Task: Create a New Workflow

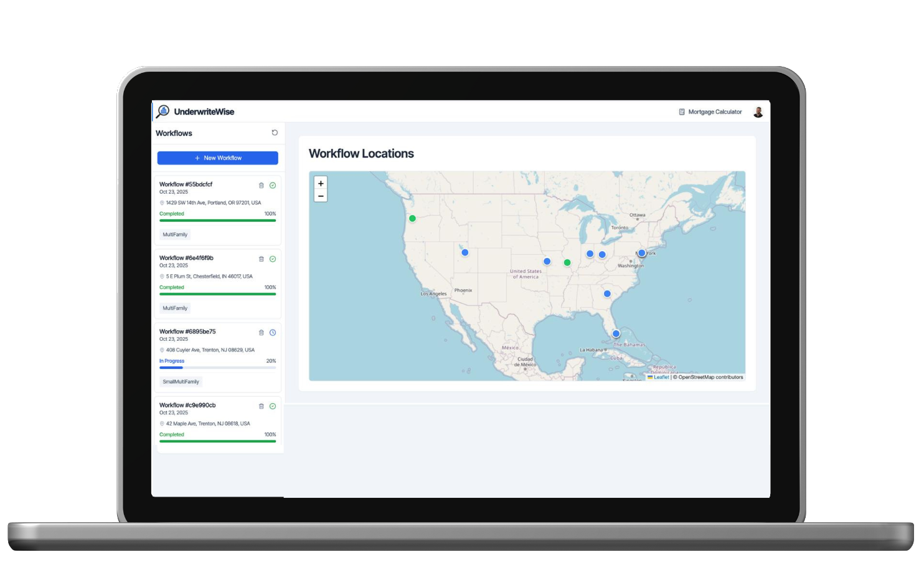Action: 217,158
